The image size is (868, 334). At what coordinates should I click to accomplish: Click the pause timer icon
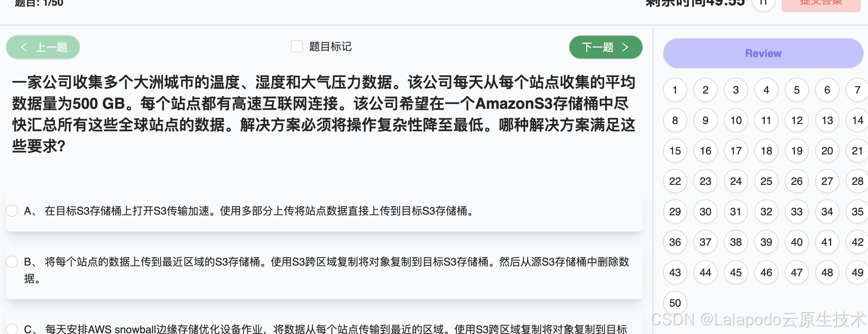coord(764,4)
